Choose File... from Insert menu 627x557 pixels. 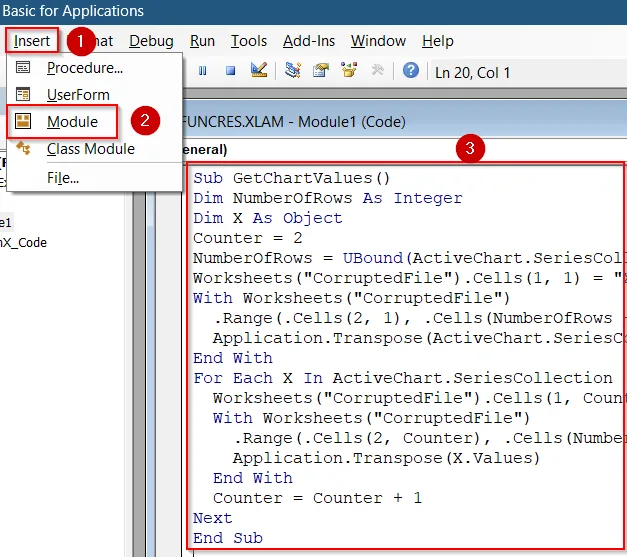[x=95, y=178]
